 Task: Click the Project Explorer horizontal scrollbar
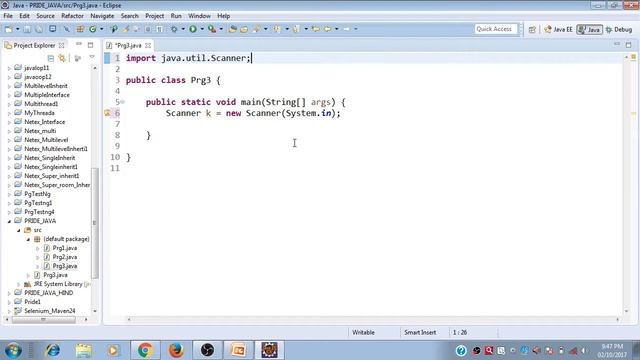click(43, 320)
